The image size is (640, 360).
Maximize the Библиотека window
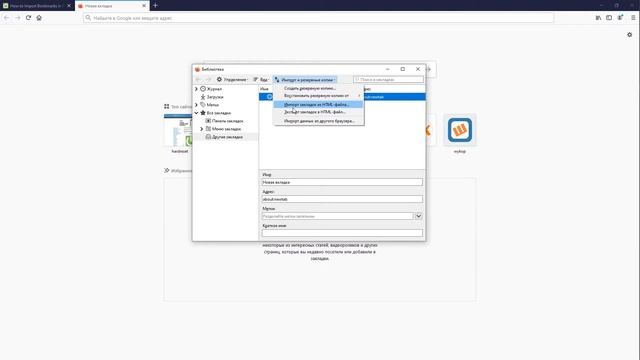(403, 69)
